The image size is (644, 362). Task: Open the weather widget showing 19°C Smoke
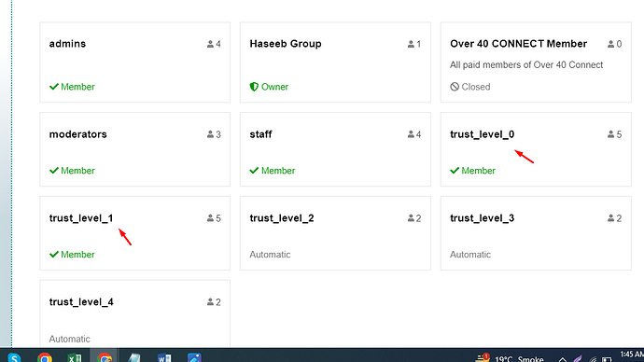click(510, 358)
